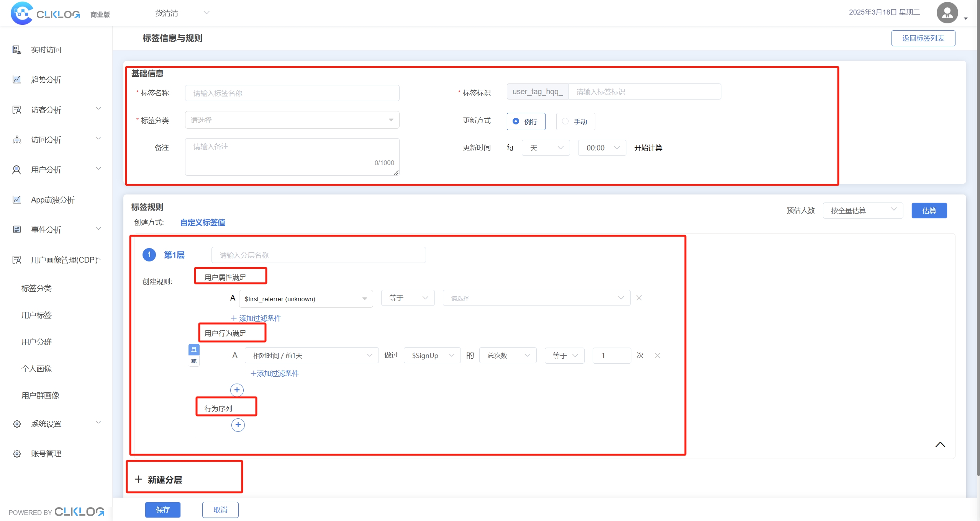Open the 标签分类 dropdown

point(292,120)
